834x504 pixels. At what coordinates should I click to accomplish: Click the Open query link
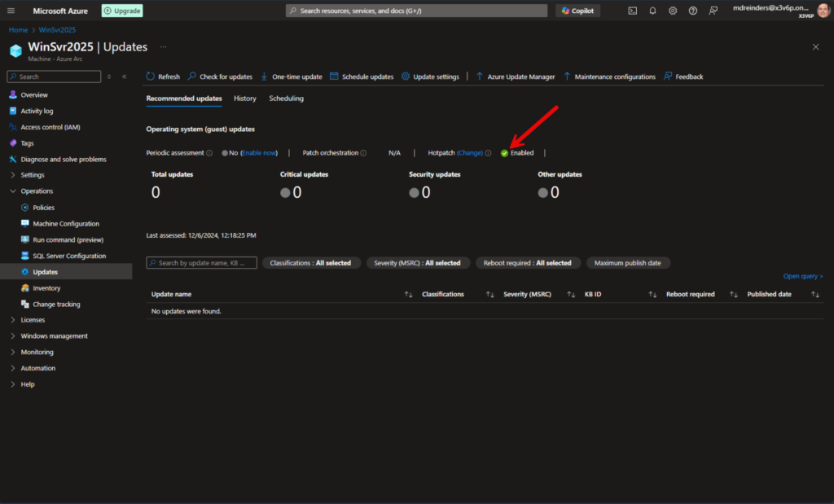point(802,276)
